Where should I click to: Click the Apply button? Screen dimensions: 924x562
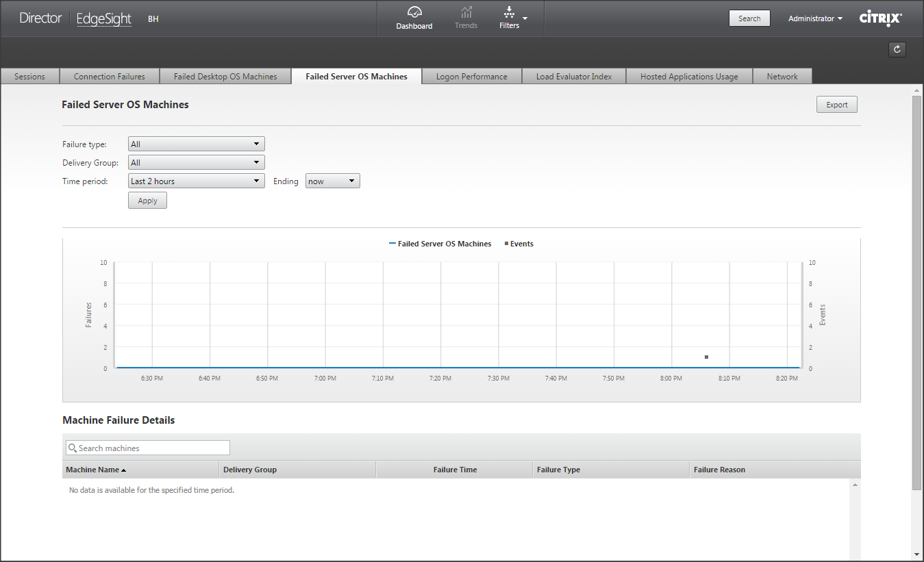coord(147,201)
